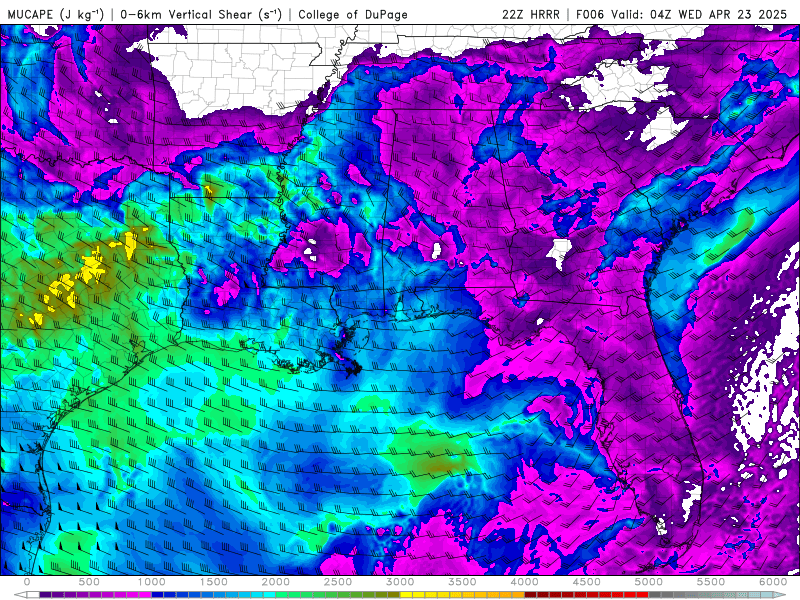This screenshot has height=600, width=800.
Task: Click the 0 tick label on the color scale
Action: point(27,582)
